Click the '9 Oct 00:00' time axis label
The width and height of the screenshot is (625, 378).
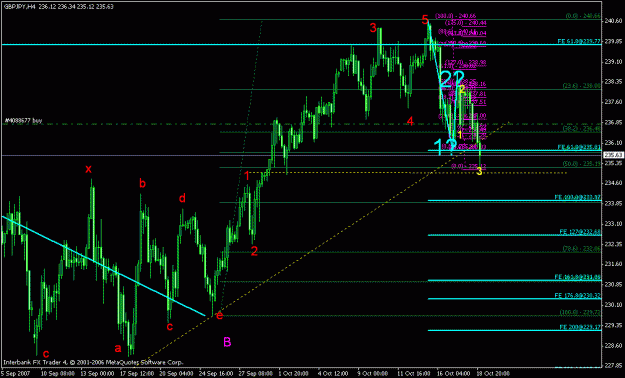[x=373, y=374]
